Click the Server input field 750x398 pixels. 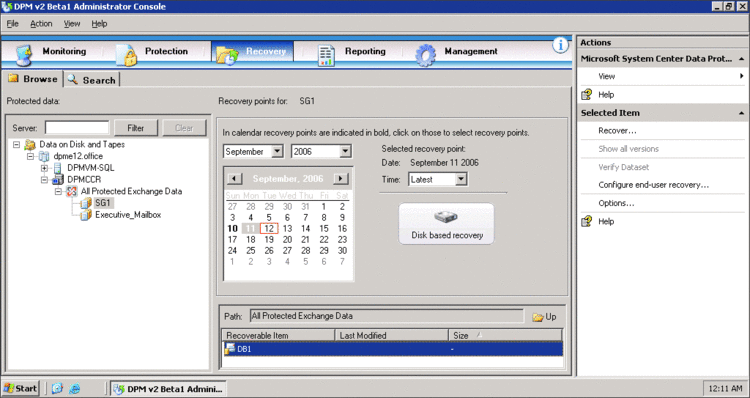coord(77,128)
